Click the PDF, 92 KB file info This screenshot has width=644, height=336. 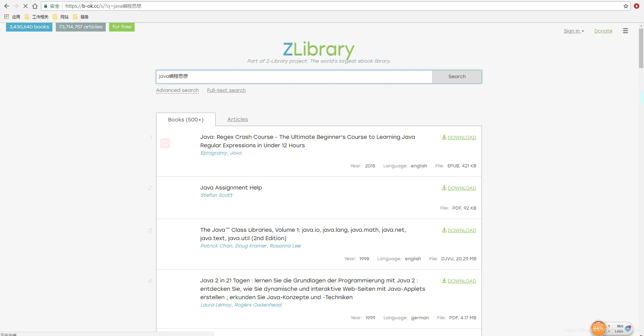[464, 208]
